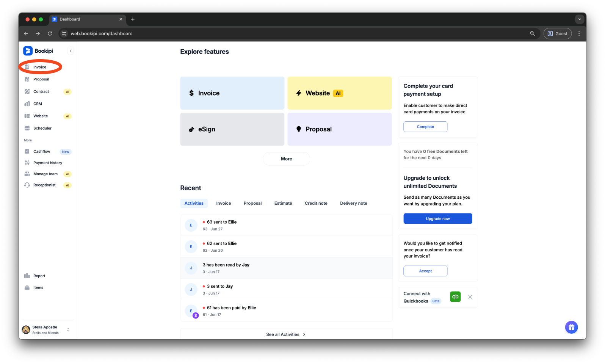Screen dimensions: 605x364
Task: Open the Scheduler icon in sidebar
Action: [27, 128]
